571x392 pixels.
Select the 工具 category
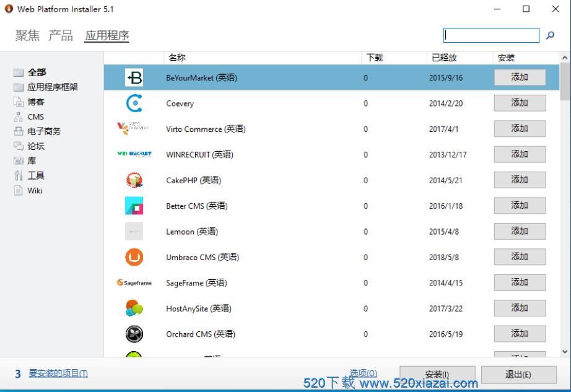(36, 175)
